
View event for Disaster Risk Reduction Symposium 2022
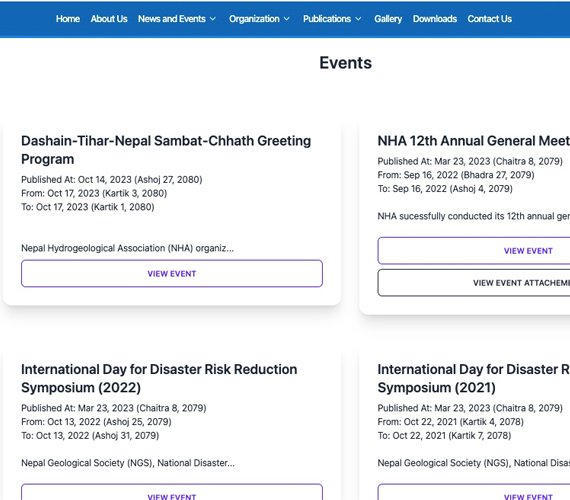click(172, 492)
